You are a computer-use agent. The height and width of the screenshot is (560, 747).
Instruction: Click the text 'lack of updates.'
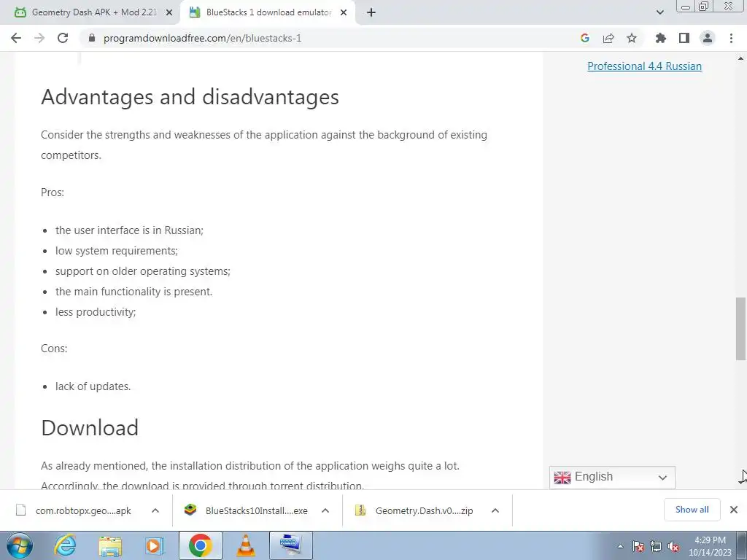pyautogui.click(x=93, y=386)
